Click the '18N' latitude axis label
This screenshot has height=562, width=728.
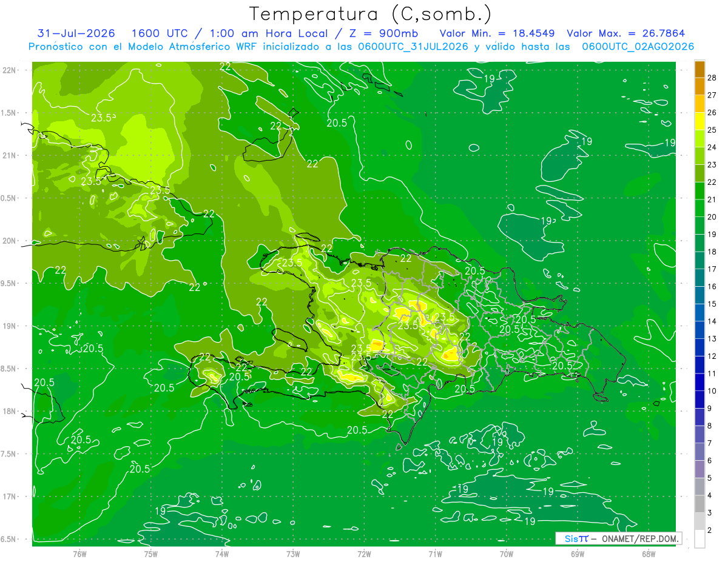(x=10, y=412)
